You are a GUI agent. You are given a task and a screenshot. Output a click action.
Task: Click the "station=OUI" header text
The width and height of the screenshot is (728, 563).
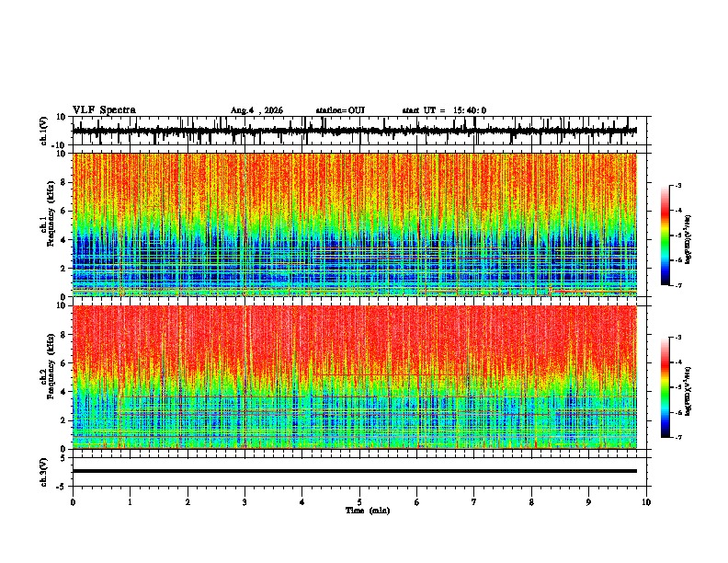(340, 110)
